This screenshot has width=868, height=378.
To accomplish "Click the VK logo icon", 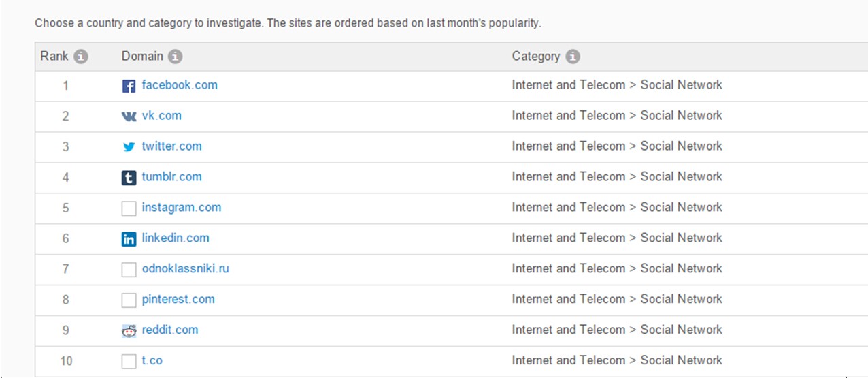I will tap(129, 116).
